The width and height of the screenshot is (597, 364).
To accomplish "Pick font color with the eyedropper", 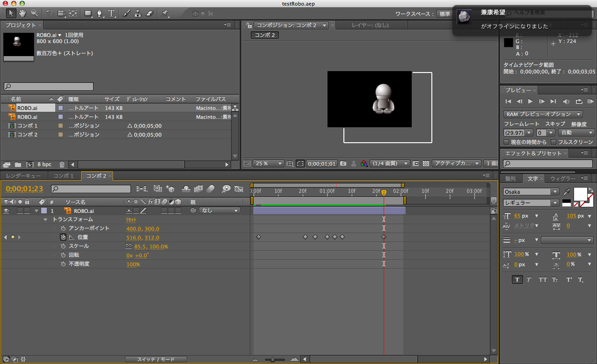I will coord(567,192).
